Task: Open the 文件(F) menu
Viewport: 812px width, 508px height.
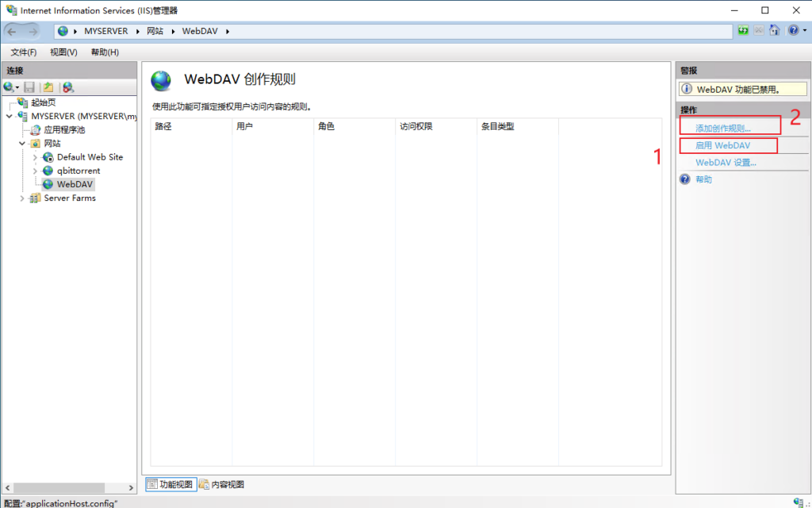Action: [24, 52]
